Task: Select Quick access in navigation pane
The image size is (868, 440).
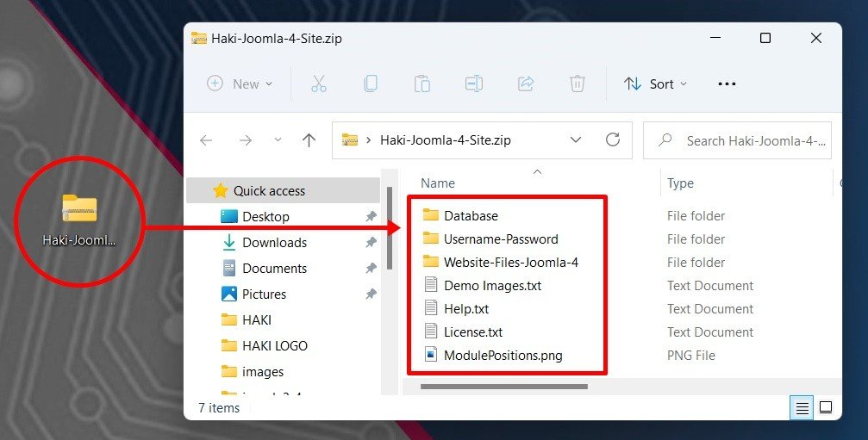Action: pos(284,190)
